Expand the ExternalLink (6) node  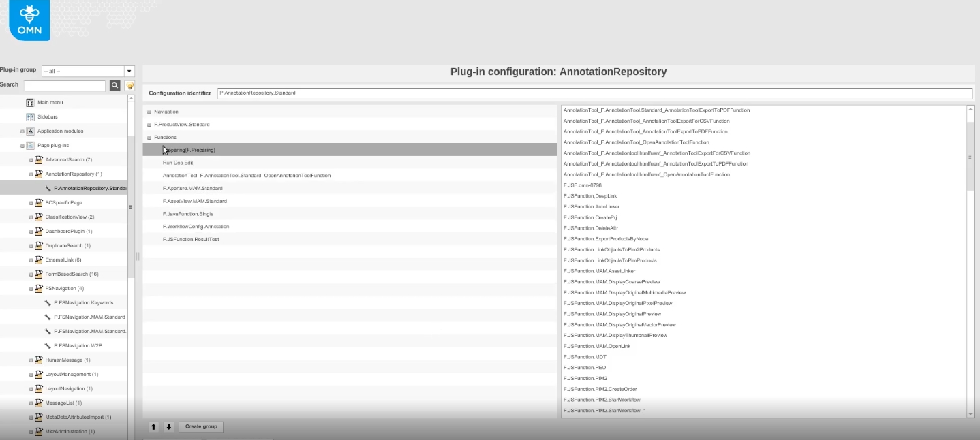click(31, 260)
